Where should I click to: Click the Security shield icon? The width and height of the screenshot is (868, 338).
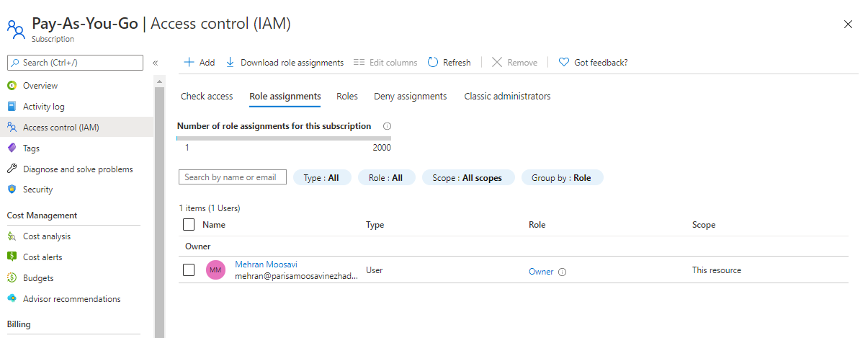click(12, 190)
